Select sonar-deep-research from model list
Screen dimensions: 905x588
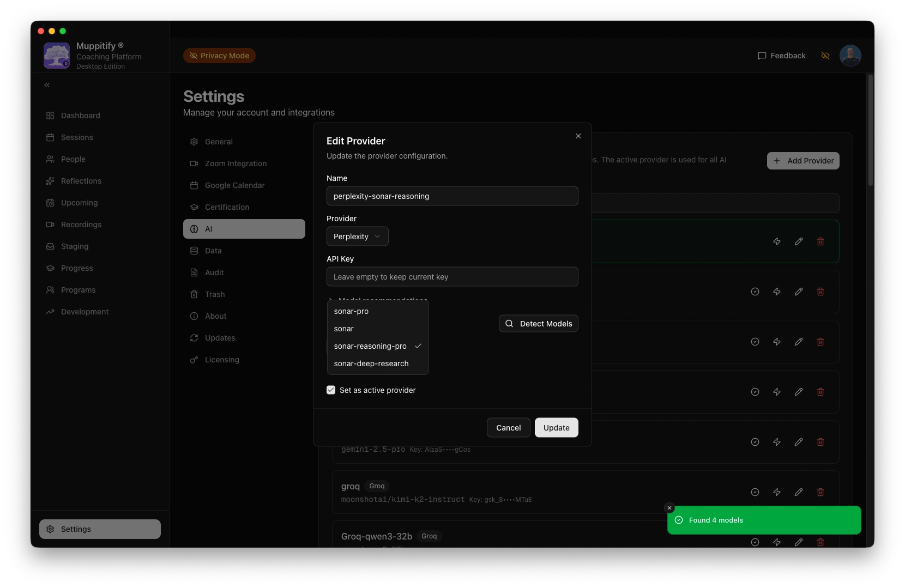pos(371,363)
